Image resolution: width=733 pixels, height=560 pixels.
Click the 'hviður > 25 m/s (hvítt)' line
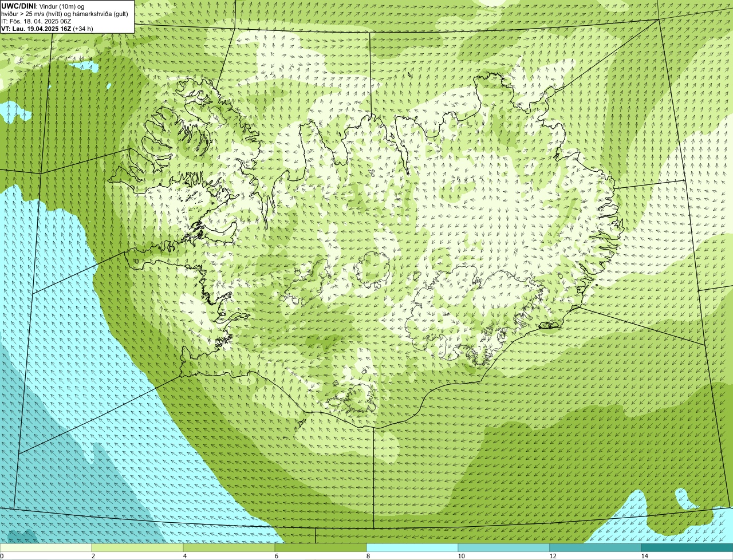[65, 13]
